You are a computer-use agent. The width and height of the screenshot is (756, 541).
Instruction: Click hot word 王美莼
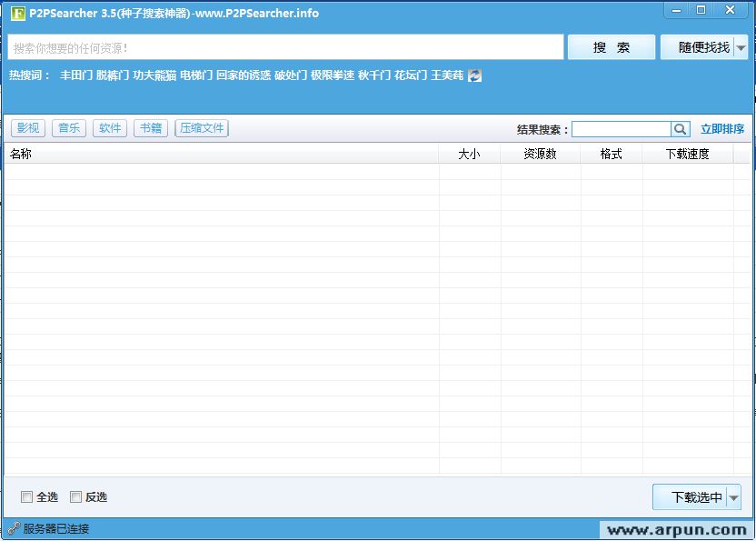(x=447, y=75)
